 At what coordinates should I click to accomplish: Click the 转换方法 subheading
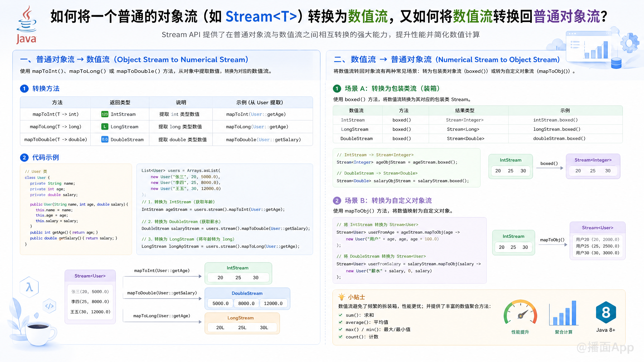coord(46,88)
